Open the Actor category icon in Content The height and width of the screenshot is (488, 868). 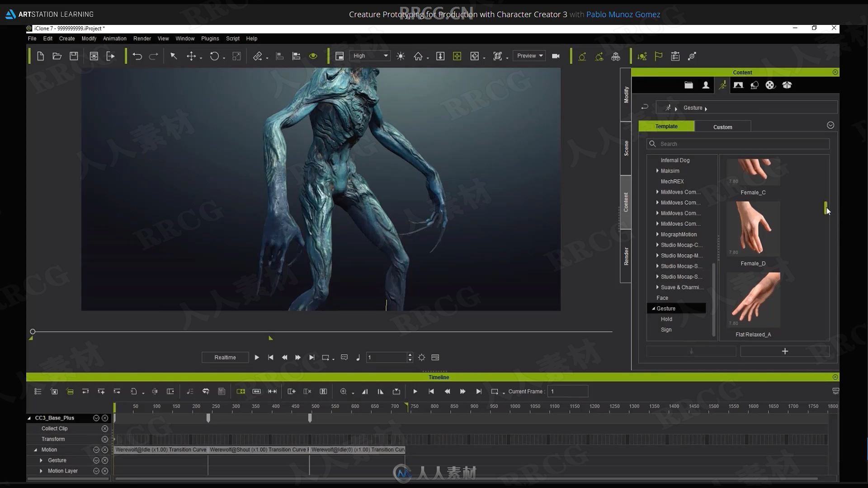706,85
